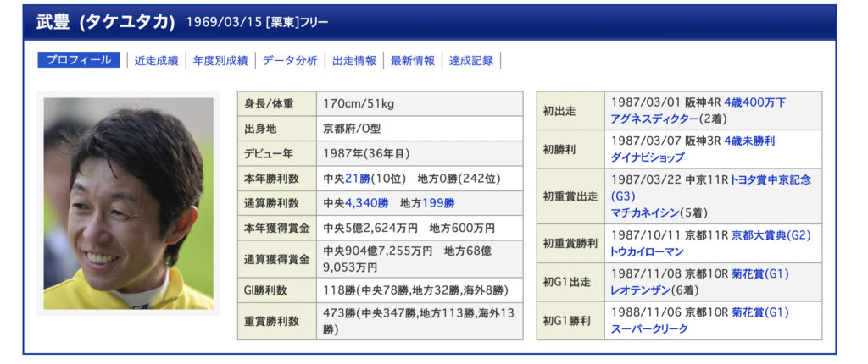Image resolution: width=868 pixels, height=364 pixels.
Task: Click the jockey profile photo
Action: (129, 203)
